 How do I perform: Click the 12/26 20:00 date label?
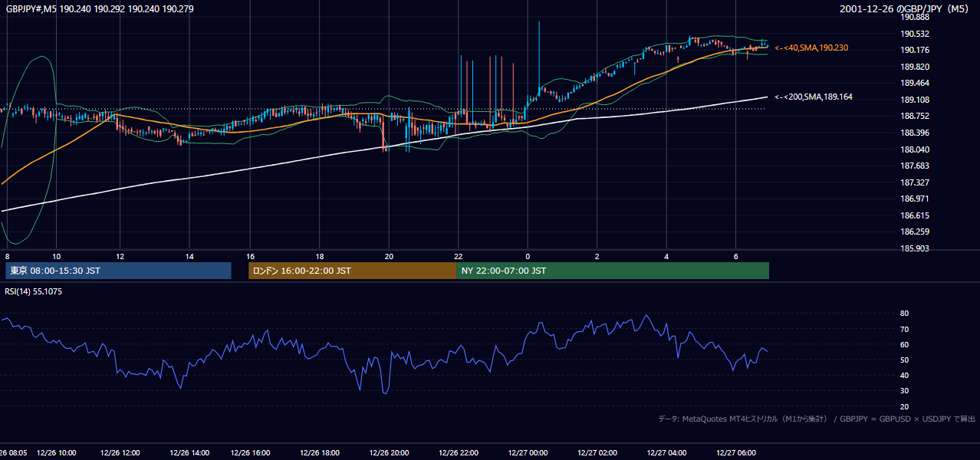[390, 453]
